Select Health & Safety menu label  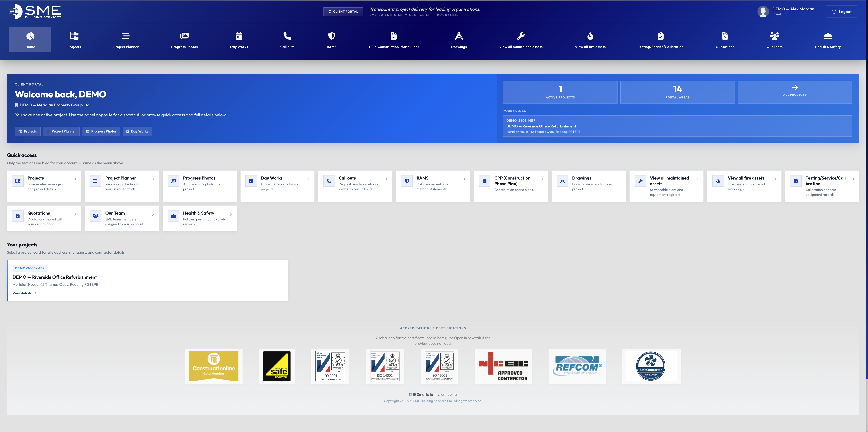[828, 47]
